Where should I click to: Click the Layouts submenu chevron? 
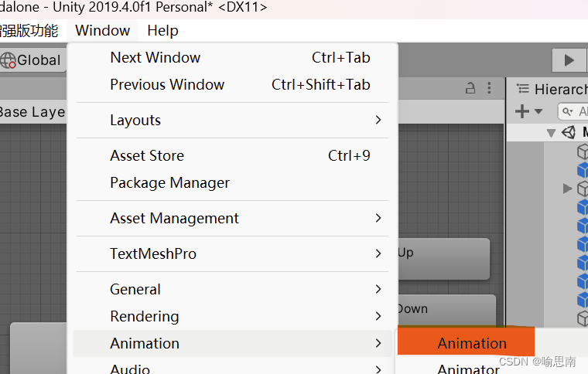[x=378, y=121]
